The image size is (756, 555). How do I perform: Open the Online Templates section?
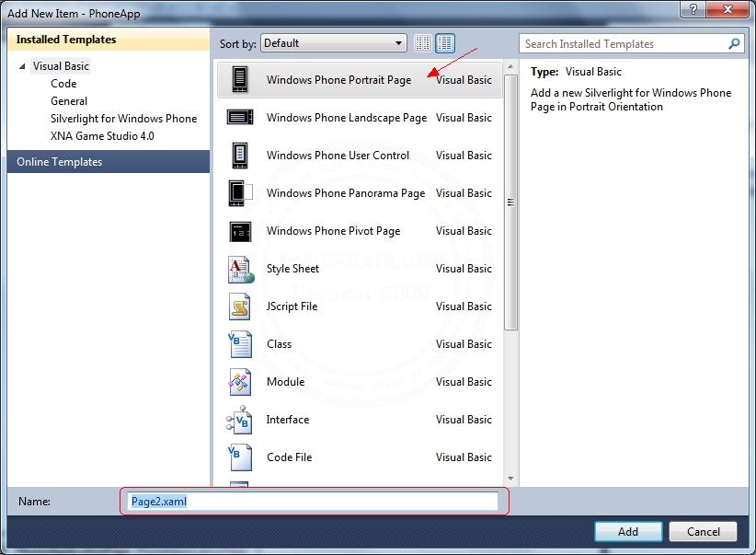[x=109, y=162]
